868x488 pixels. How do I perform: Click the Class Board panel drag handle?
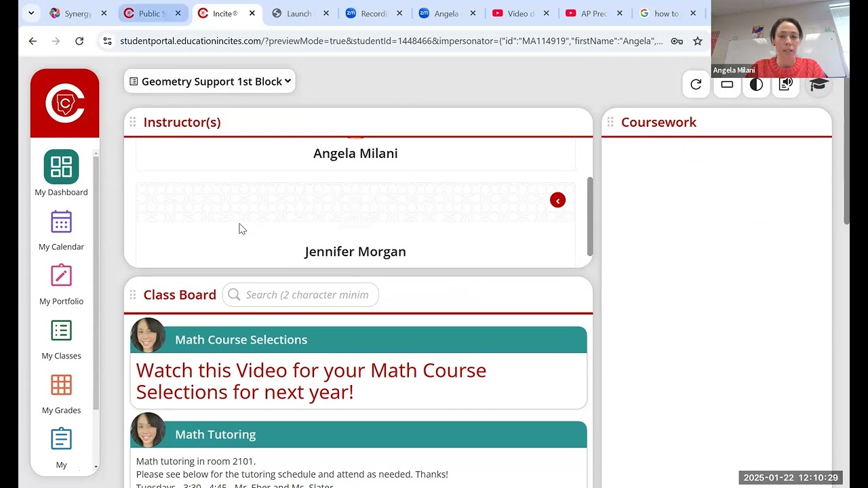point(133,295)
